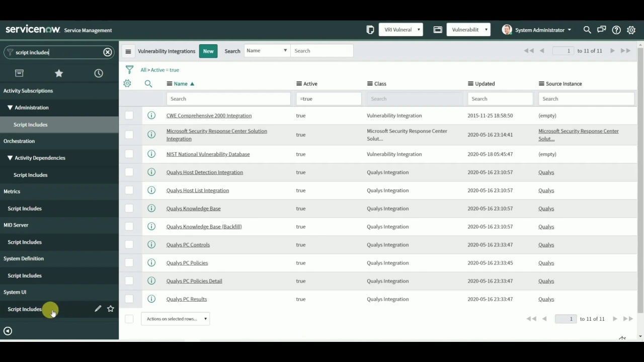Image resolution: width=644 pixels, height=362 pixels.
Task: Click the New button to create an integration
Action: point(208,51)
